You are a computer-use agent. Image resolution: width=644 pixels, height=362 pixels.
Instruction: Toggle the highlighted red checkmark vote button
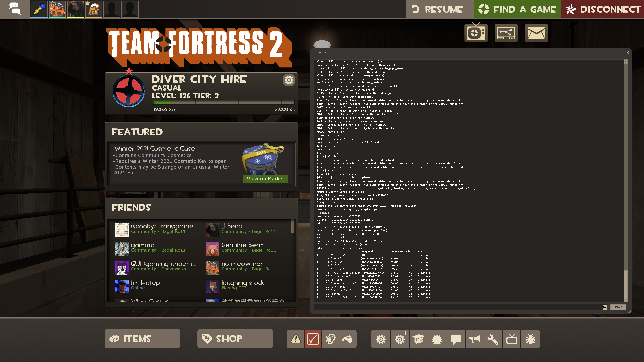[313, 339]
